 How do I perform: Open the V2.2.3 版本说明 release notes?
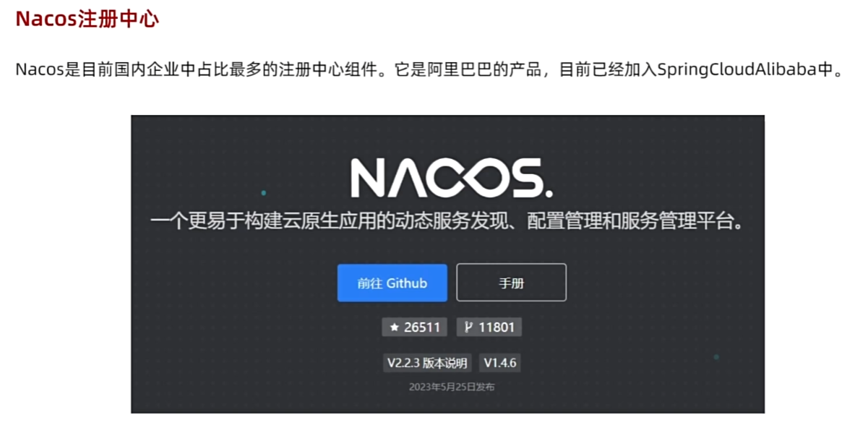[427, 363]
